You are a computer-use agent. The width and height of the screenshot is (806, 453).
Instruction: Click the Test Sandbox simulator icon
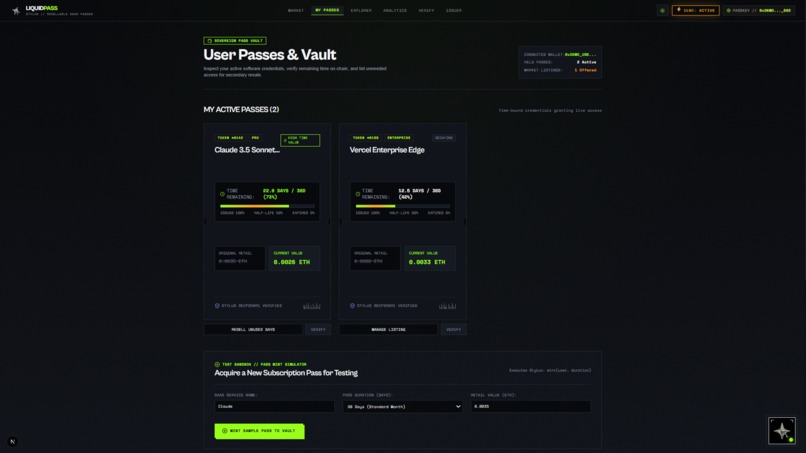coord(217,365)
